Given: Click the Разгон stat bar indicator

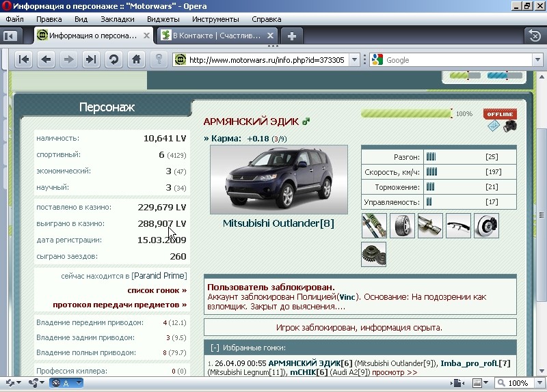Looking at the screenshot, I should [431, 157].
